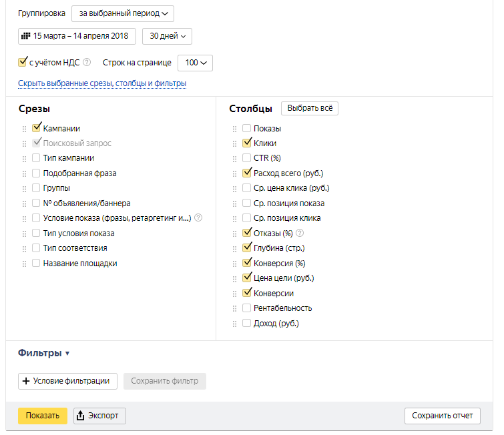This screenshot has width=504, height=435.
Task: Open the Группировка period dropdown
Action: point(122,13)
